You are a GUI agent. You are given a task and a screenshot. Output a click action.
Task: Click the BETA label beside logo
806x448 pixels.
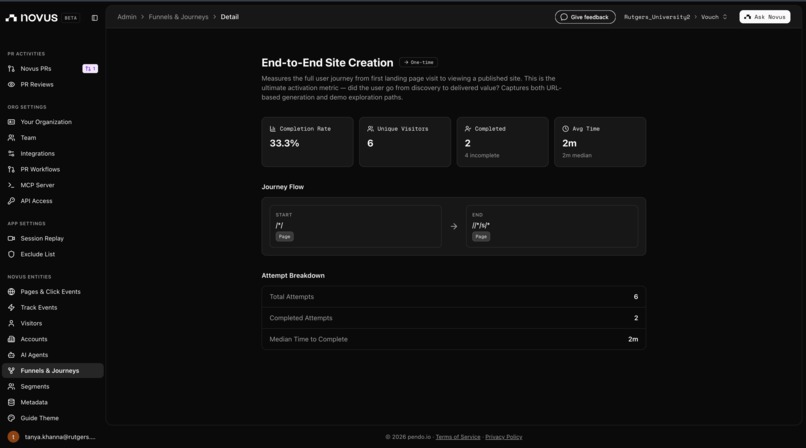point(70,18)
